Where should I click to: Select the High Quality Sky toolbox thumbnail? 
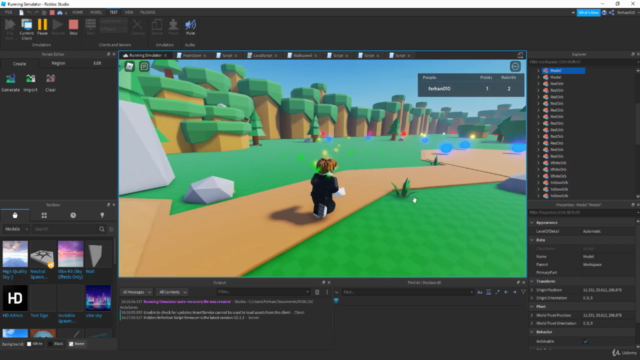click(x=15, y=253)
